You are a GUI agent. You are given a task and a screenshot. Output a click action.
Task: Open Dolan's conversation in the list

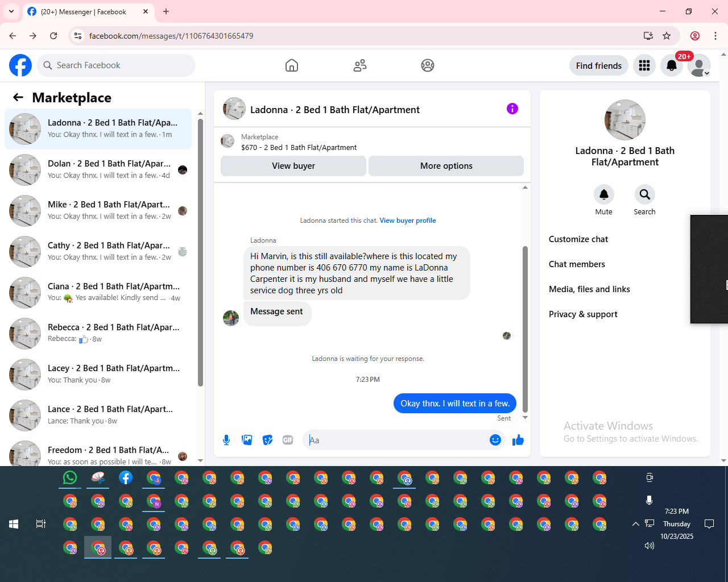click(98, 170)
